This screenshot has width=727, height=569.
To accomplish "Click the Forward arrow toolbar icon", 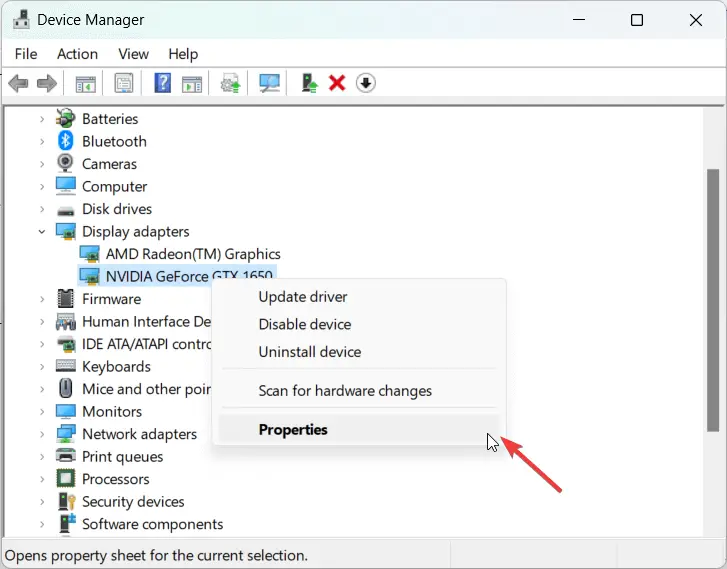I will (x=47, y=83).
